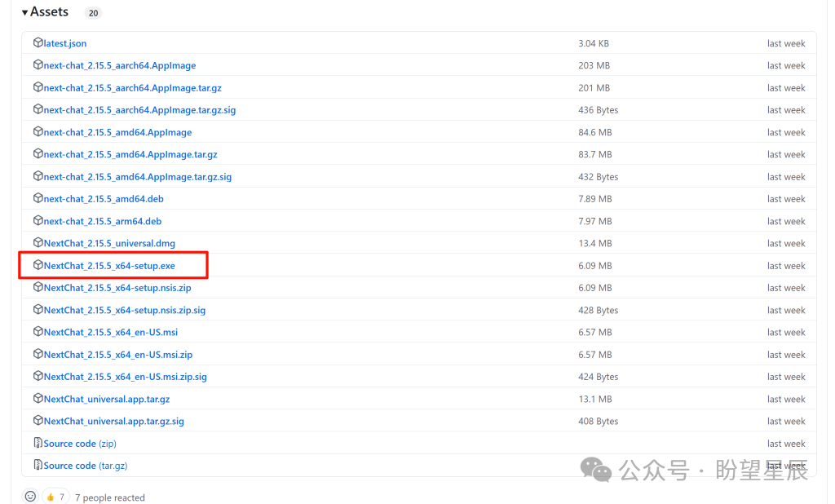
Task: Click package icon of NextChat_2.15.5_x64_en-US.msi.zip.sig
Action: [38, 376]
